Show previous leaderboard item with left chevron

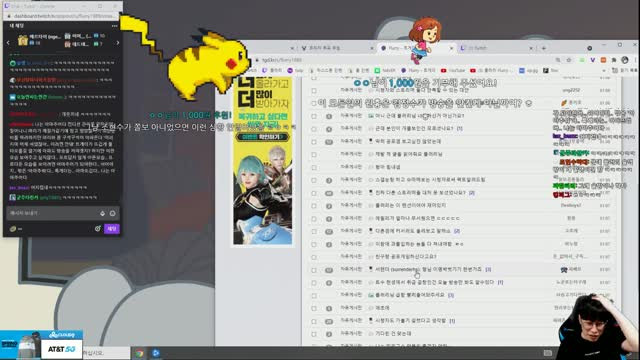click(8, 42)
